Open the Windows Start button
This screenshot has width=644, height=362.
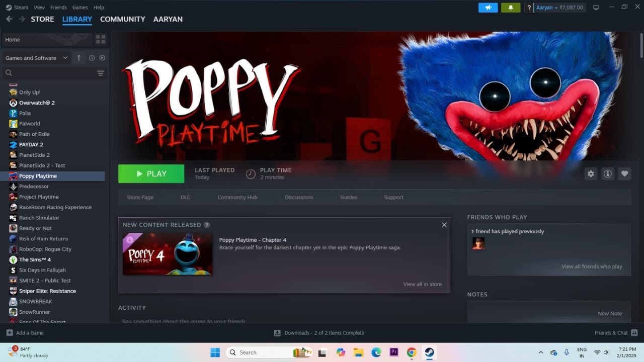(215, 352)
